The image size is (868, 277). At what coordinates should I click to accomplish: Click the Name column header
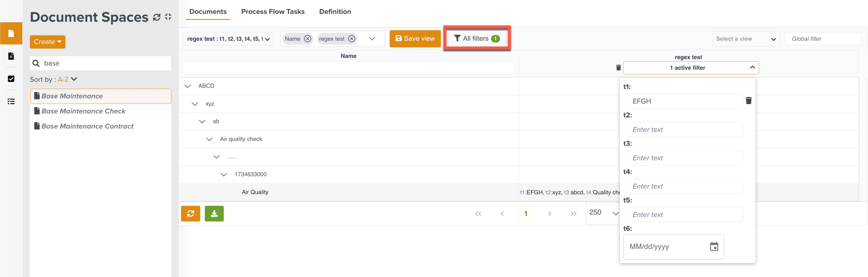click(x=348, y=56)
